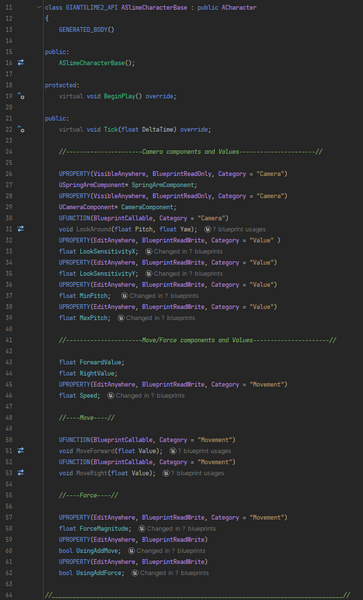Click gutter arrows icon beside ASlimeCharacterBase constructor
The width and height of the screenshot is (363, 600).
tap(21, 62)
